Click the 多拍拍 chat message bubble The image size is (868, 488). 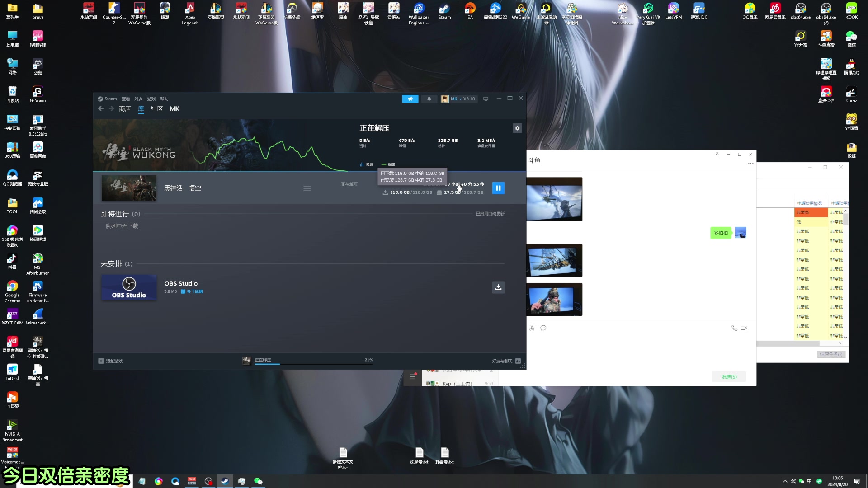[721, 233]
